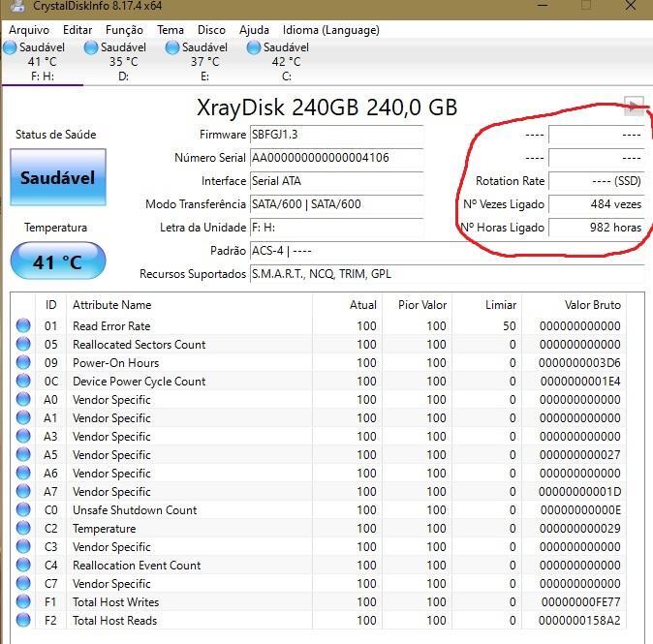Click status orb of A7 row

pyautogui.click(x=23, y=491)
